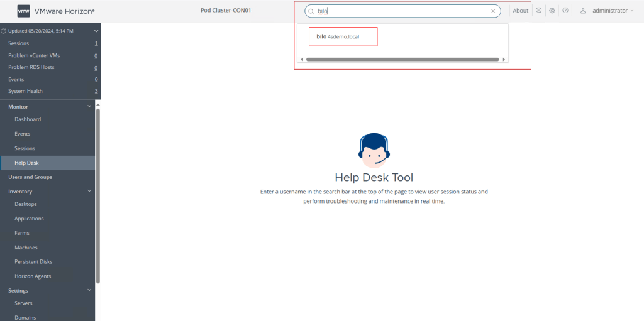Collapse the Updated status summary panel
The image size is (644, 321).
point(96,31)
